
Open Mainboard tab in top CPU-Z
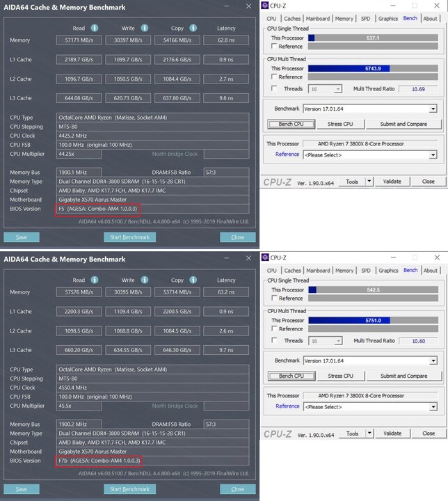318,19
